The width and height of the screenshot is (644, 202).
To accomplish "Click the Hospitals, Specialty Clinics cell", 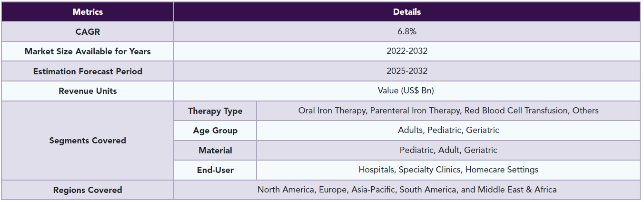I will [x=448, y=170].
